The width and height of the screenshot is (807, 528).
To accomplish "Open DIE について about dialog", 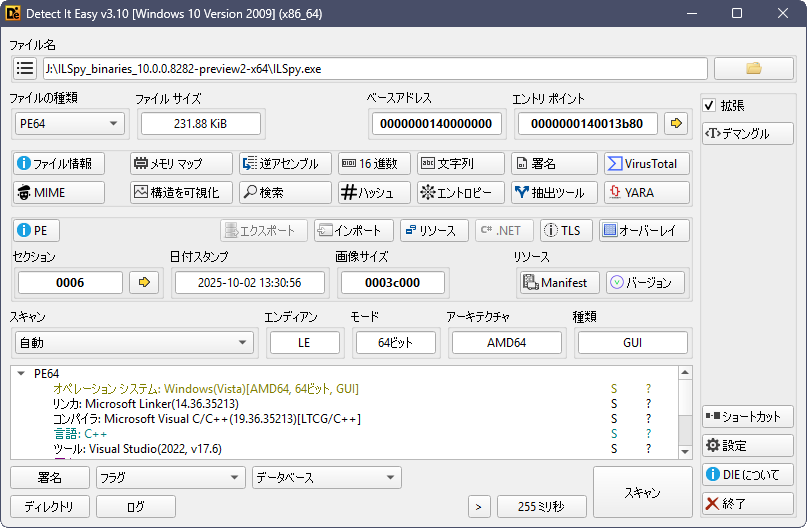I will tap(747, 474).
